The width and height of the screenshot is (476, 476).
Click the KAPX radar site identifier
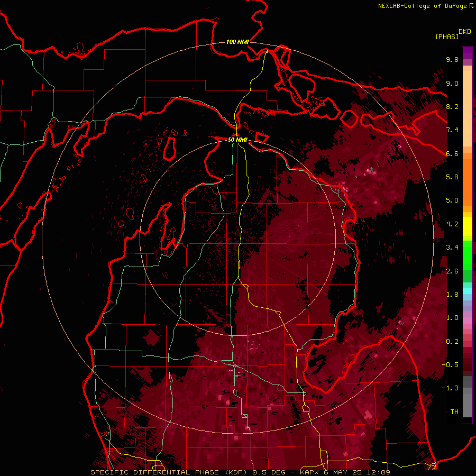309,472
